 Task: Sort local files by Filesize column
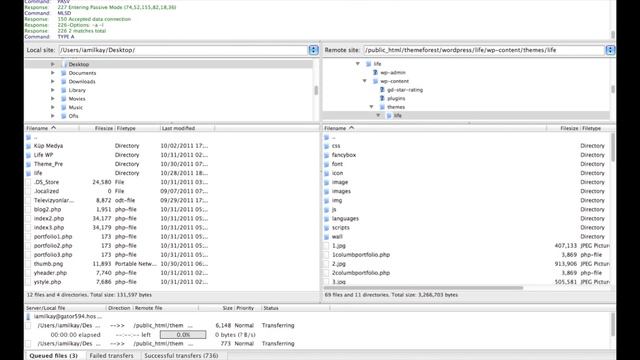pos(97,128)
